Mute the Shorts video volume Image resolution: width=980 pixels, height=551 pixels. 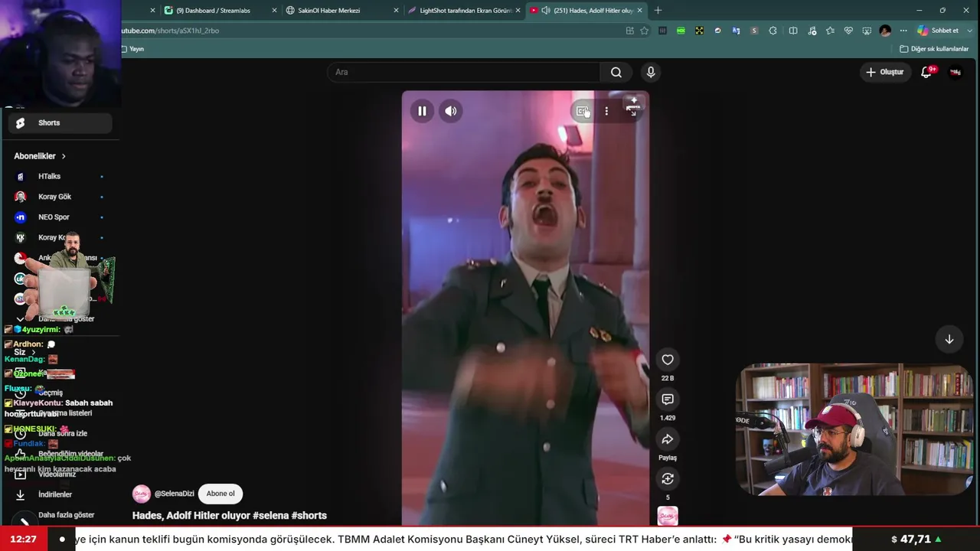point(451,111)
